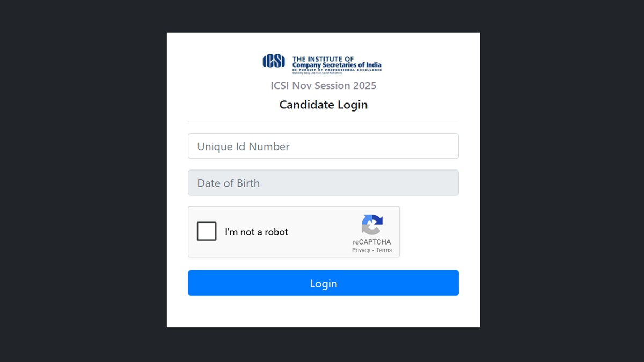Tick the "I'm not a robot" checkbox
The width and height of the screenshot is (644, 362).
coord(207,232)
